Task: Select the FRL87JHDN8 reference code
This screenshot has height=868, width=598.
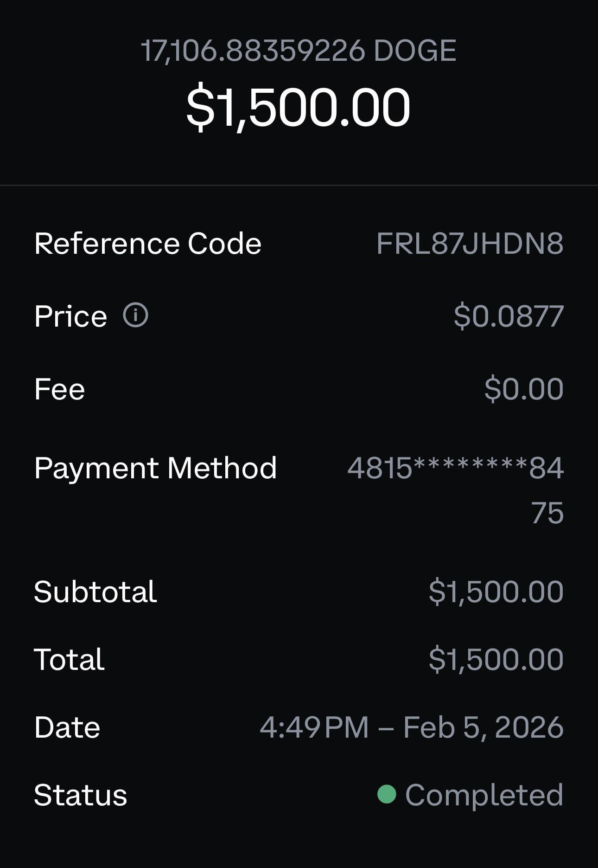Action: 470,244
